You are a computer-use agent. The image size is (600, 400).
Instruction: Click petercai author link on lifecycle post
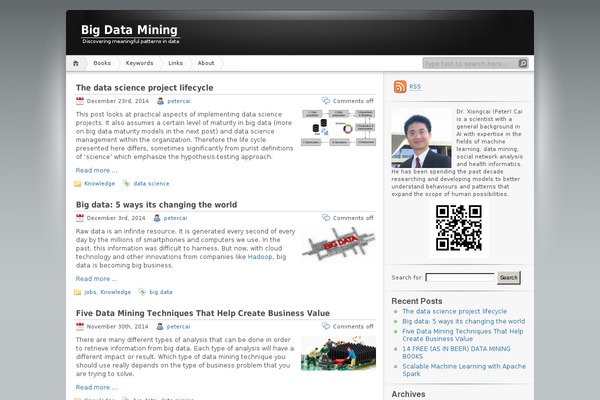tap(179, 101)
